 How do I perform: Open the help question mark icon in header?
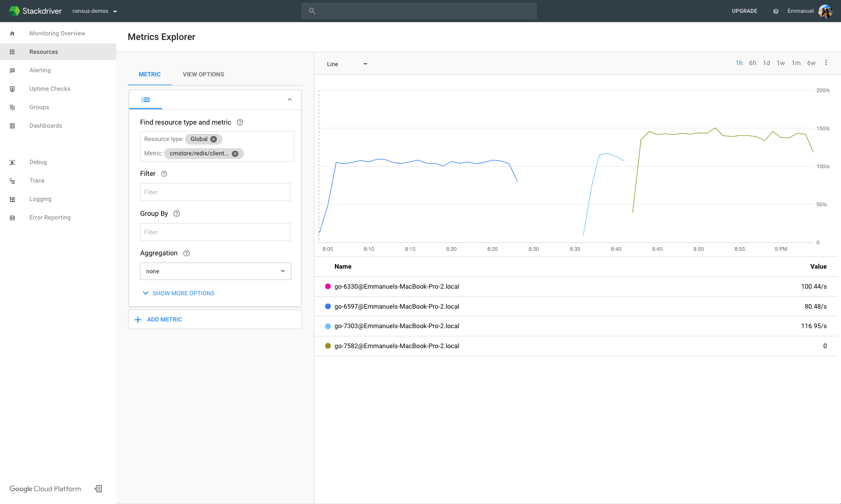[776, 11]
